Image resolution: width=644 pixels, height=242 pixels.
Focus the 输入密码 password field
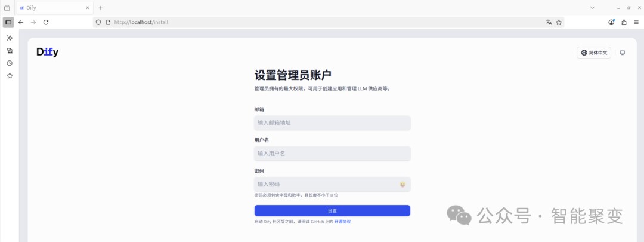pyautogui.click(x=332, y=184)
